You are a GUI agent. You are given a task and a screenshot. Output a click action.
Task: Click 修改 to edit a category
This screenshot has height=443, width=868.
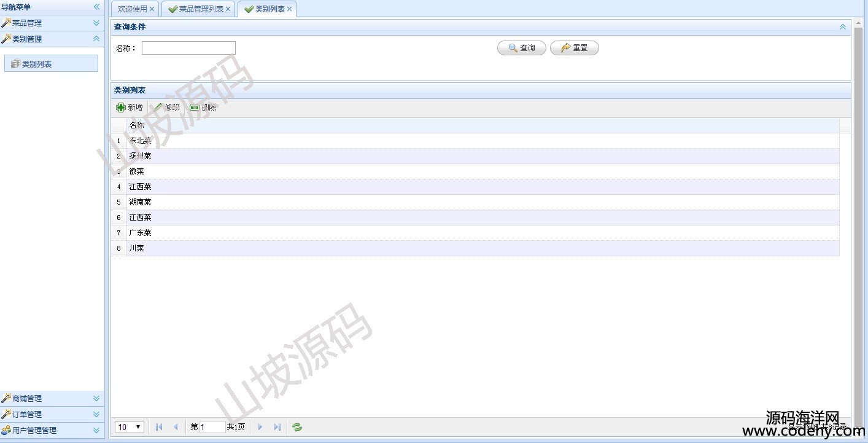(166, 108)
